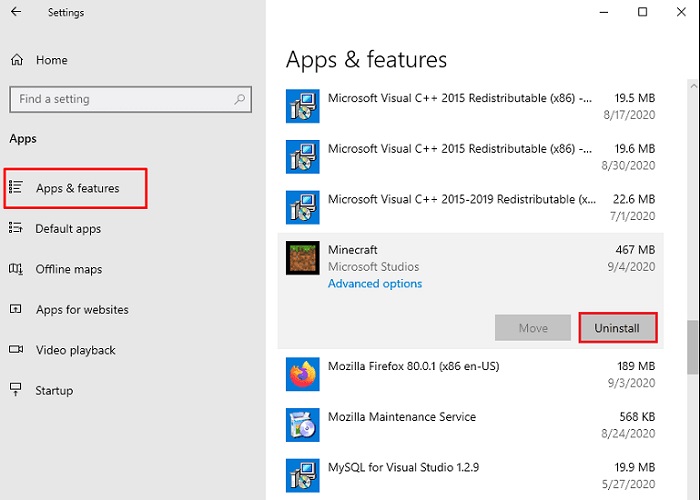The image size is (700, 500).
Task: Click the 7/1/2020 install date
Action: 633,216
